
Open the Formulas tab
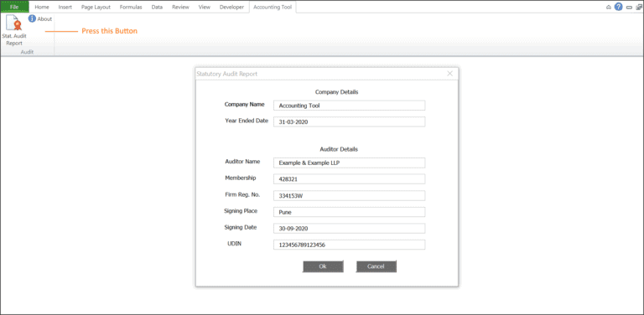[x=131, y=7]
